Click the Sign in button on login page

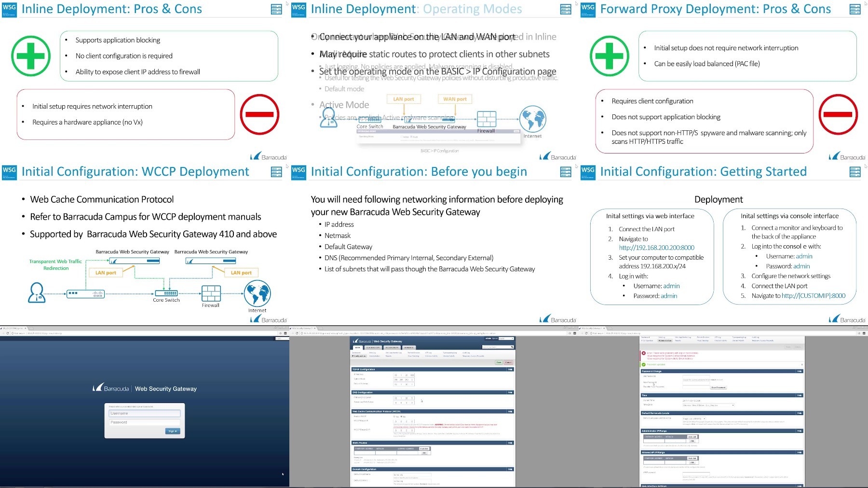(173, 431)
